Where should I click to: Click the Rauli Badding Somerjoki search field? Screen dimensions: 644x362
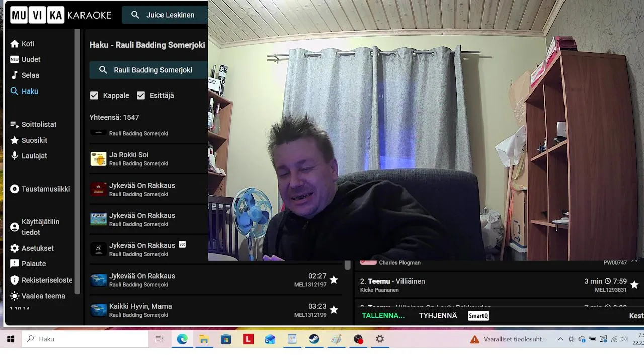tap(148, 70)
